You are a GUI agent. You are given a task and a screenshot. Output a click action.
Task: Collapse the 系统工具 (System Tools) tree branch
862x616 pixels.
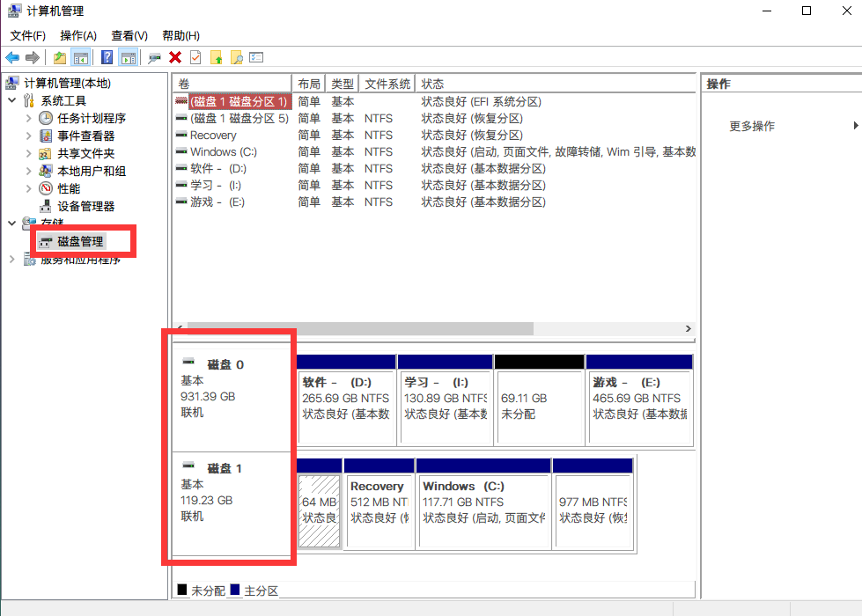[x=11, y=99]
